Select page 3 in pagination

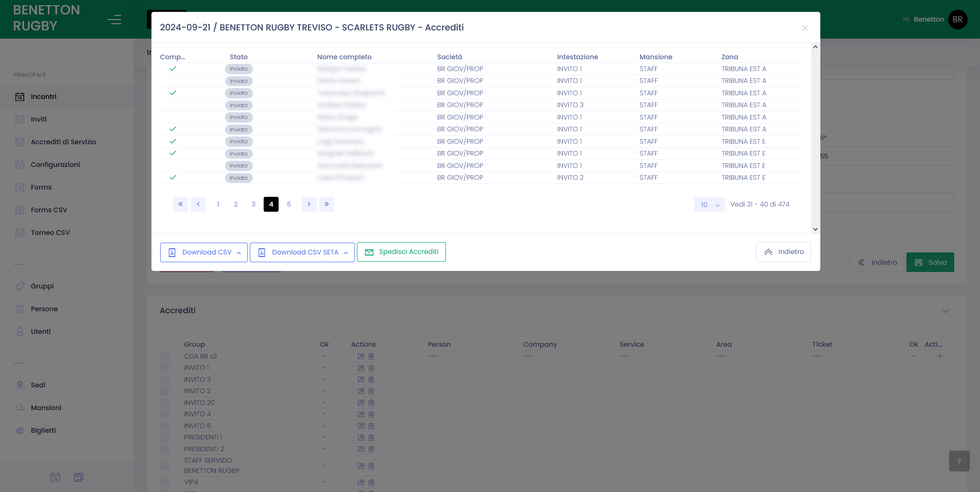pyautogui.click(x=253, y=205)
